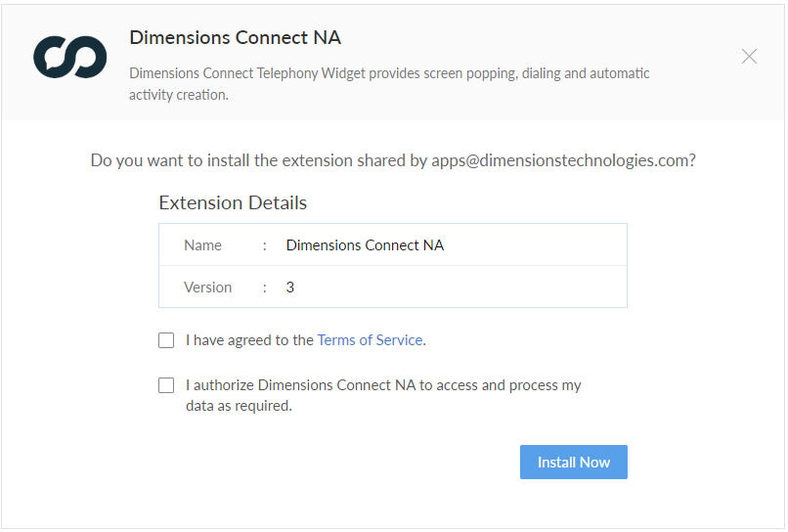Click the 'Do you want to install' question

point(259,160)
